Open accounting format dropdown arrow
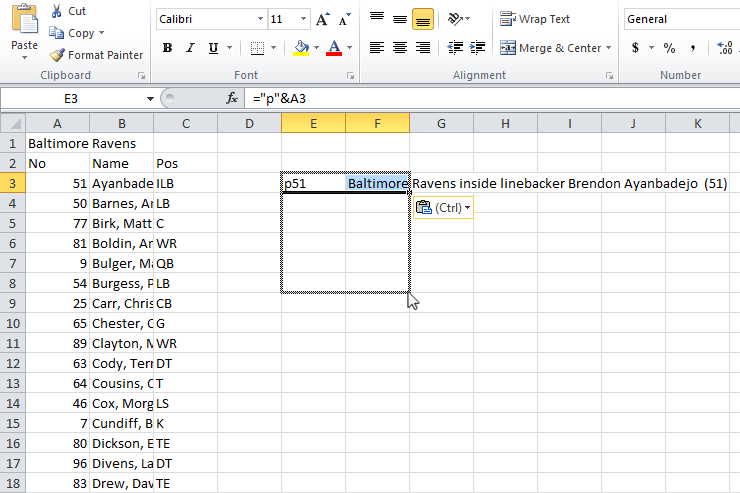 (651, 48)
